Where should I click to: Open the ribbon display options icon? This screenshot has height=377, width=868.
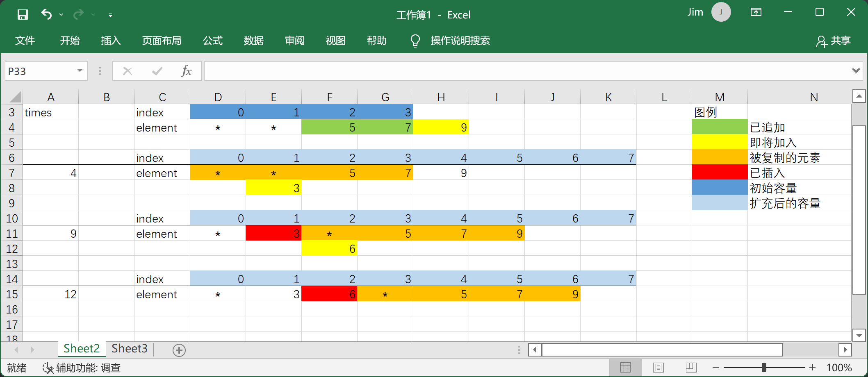point(756,12)
